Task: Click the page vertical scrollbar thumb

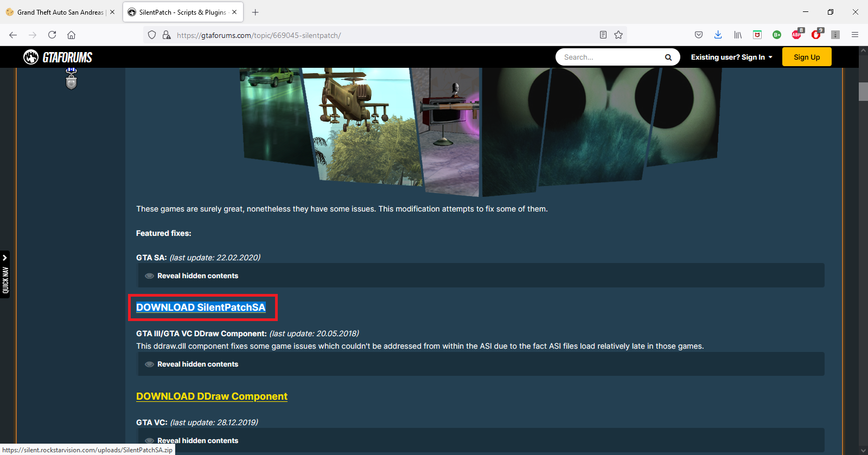Action: click(863, 91)
